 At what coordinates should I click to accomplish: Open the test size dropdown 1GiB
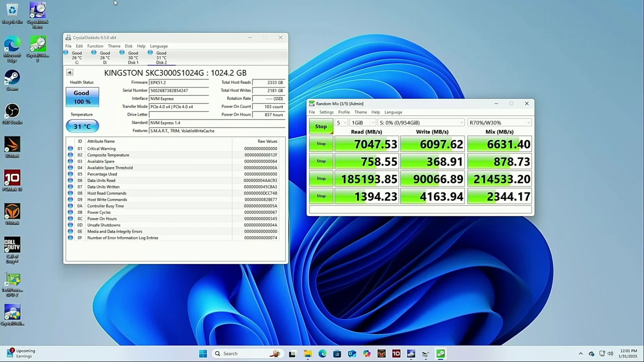click(x=363, y=123)
